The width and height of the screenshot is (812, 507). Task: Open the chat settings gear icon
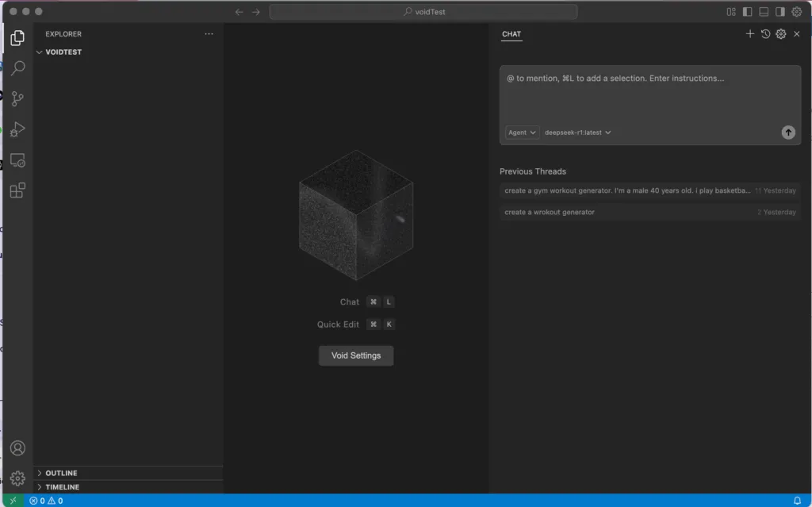(780, 34)
